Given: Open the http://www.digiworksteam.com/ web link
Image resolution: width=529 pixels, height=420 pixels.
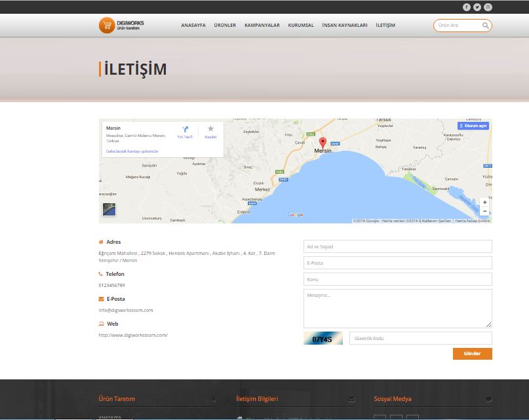Looking at the screenshot, I should tap(133, 335).
